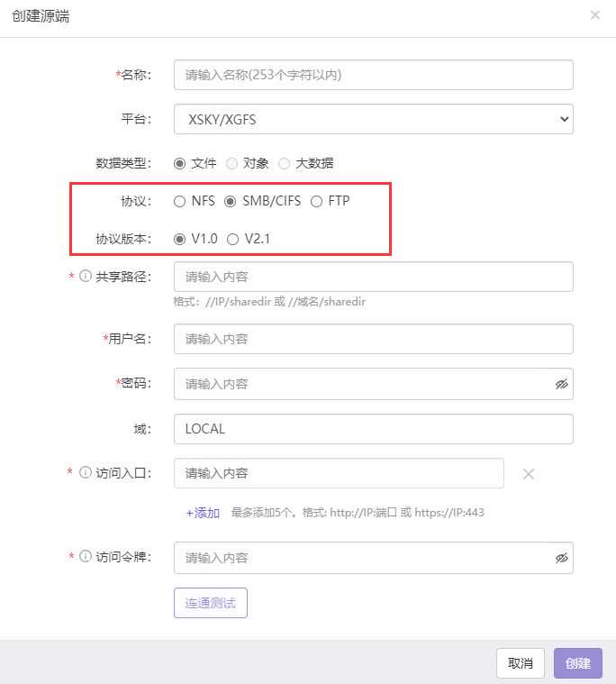Select the 大数据 data type
This screenshot has height=684, width=616.
click(285, 163)
